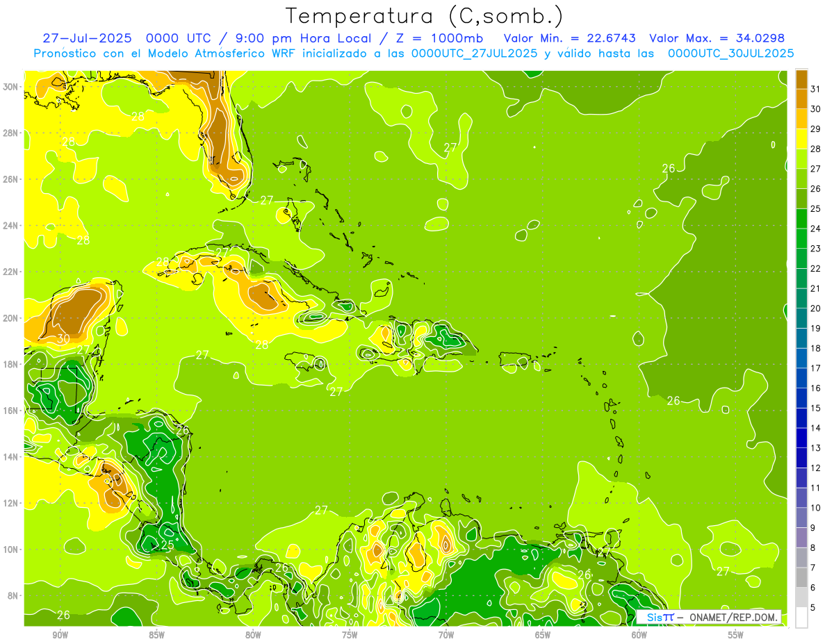Screen dimensions: 834x644
Task: Click the 20 value on the color scale
Action: click(815, 308)
